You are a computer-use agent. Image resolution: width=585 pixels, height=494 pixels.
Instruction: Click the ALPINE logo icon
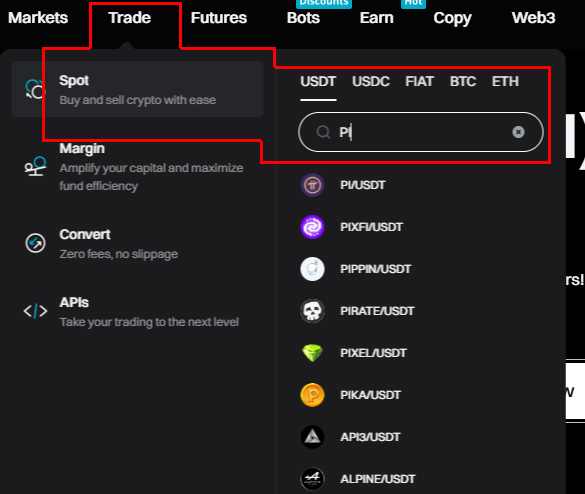coord(312,479)
